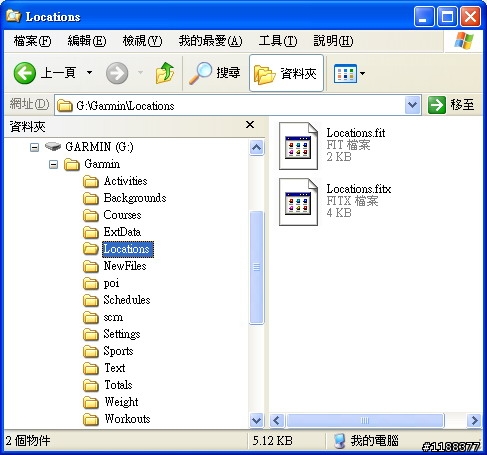Screen dimensions: 487x455
Task: Click the 5.12 KB status bar size
Action: (272, 441)
